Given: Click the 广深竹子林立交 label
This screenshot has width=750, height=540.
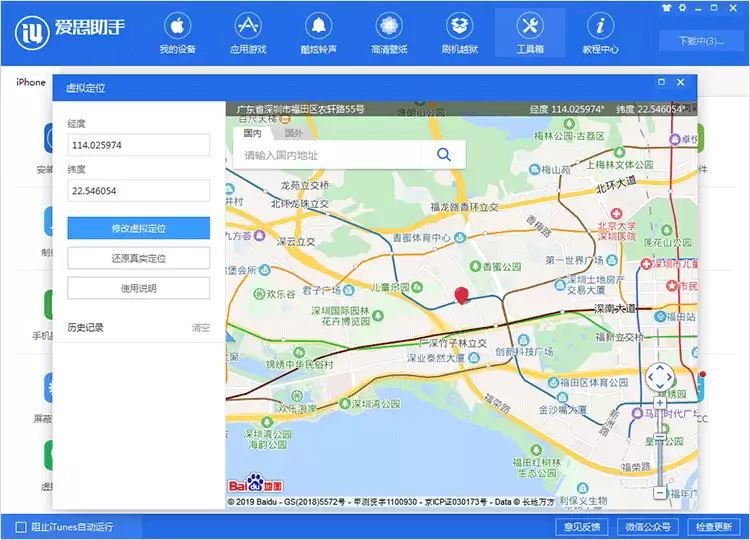Looking at the screenshot, I should tap(452, 343).
